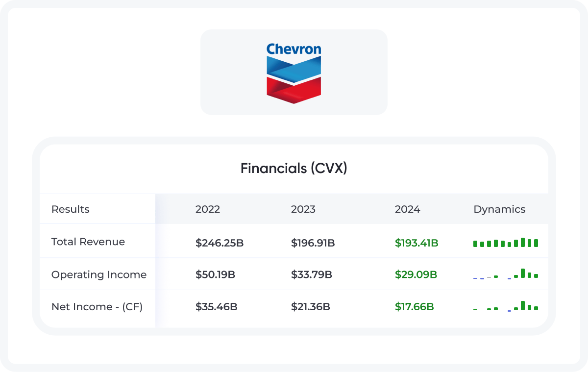Click the Total Revenue row label

tap(88, 242)
